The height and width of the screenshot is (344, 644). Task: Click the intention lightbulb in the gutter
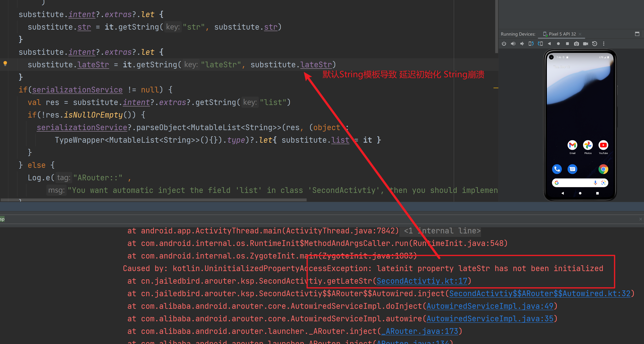pyautogui.click(x=5, y=63)
